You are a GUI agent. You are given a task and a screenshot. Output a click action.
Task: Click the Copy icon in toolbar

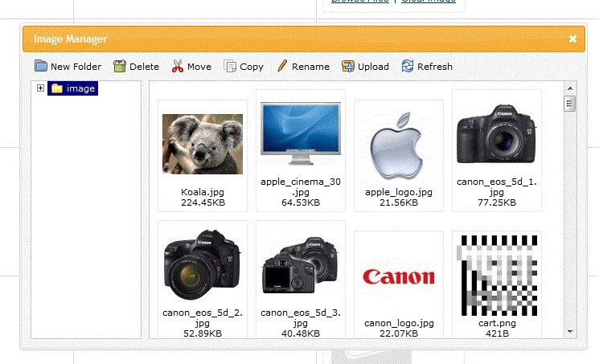(x=230, y=67)
